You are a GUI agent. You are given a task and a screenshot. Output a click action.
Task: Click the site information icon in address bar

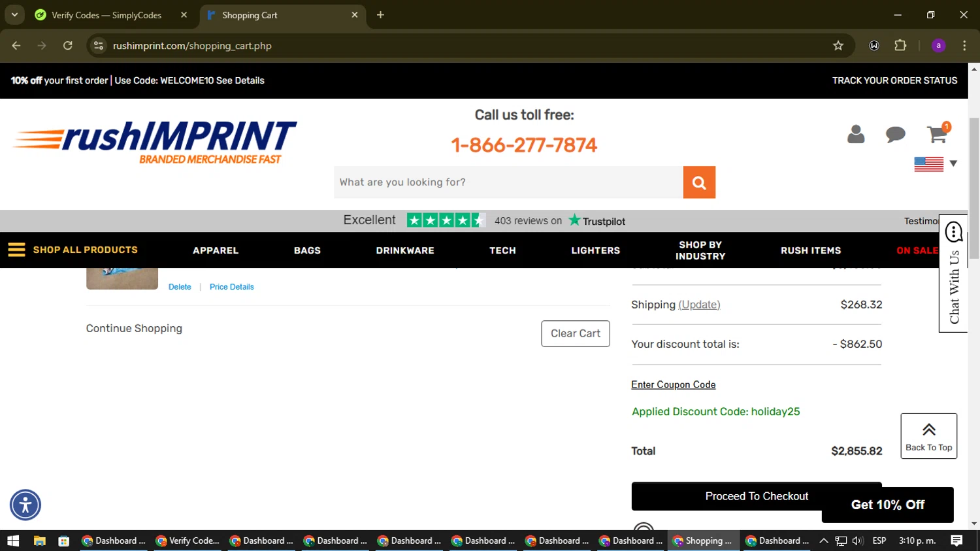click(99, 46)
